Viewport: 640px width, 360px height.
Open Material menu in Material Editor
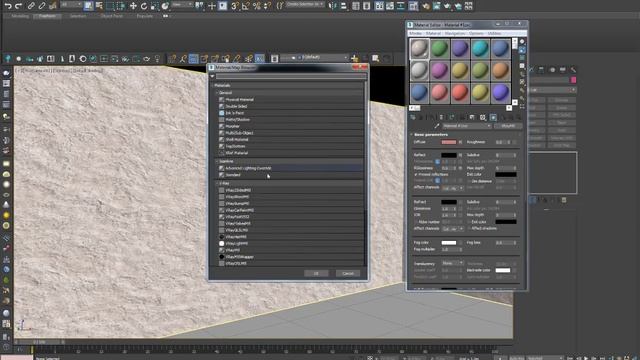coord(433,33)
